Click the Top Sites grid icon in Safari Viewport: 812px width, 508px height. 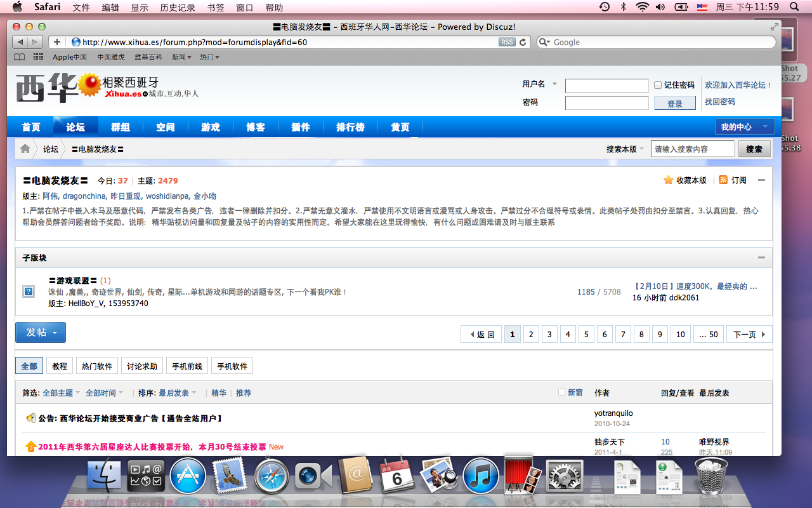[37, 57]
